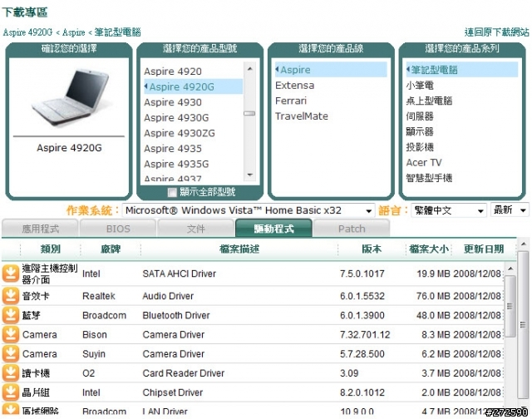Click the Realtek brand cell
Image resolution: width=532 pixels, height=419 pixels.
click(x=99, y=296)
